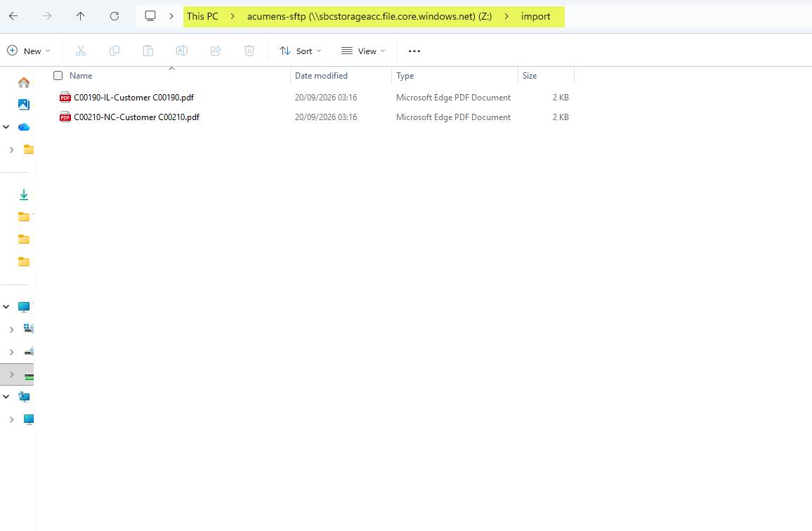Open the New dropdown menu
Viewport: 812px width, 531px height.
tap(29, 51)
